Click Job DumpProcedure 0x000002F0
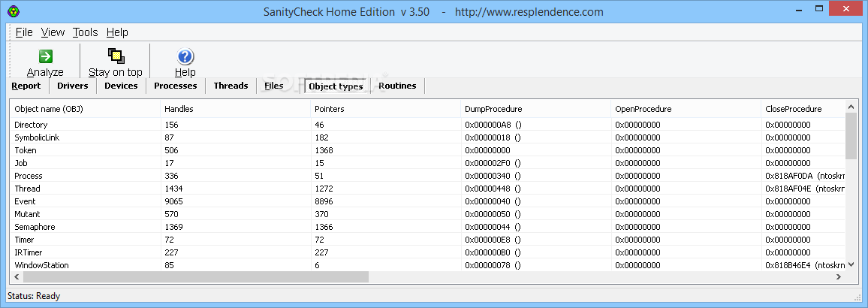Image resolution: width=868 pixels, height=308 pixels. click(493, 163)
